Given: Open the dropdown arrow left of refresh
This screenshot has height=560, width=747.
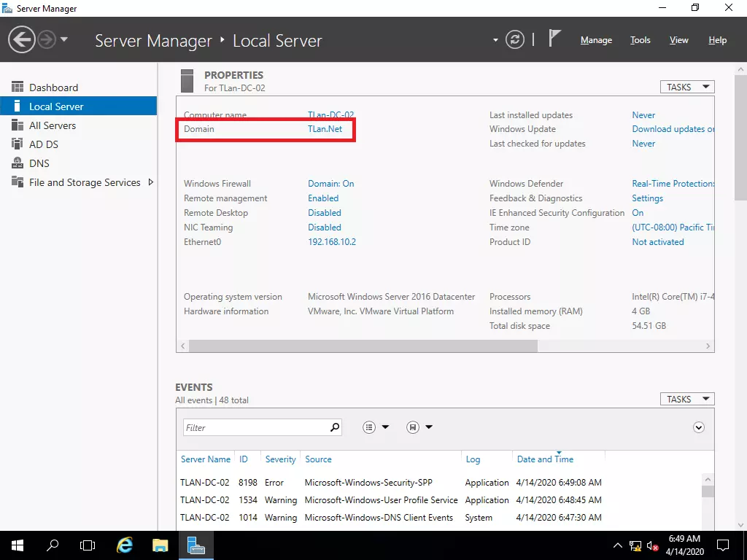Looking at the screenshot, I should tap(495, 40).
